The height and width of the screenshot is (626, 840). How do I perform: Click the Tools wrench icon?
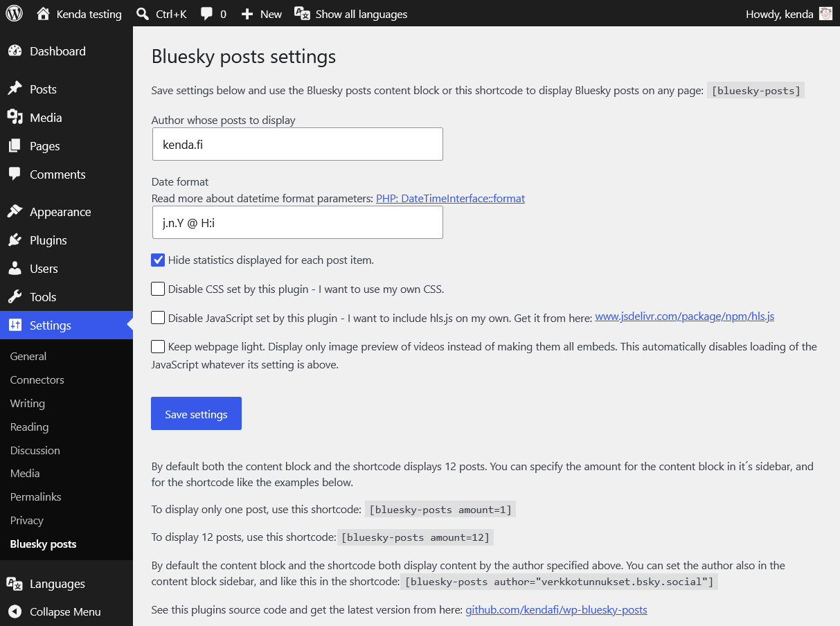[15, 296]
